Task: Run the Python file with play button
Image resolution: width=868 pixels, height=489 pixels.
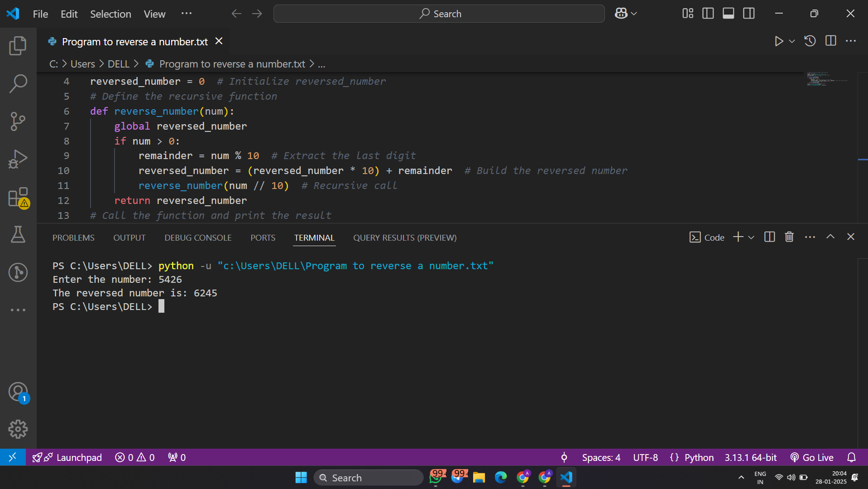Action: [x=778, y=41]
